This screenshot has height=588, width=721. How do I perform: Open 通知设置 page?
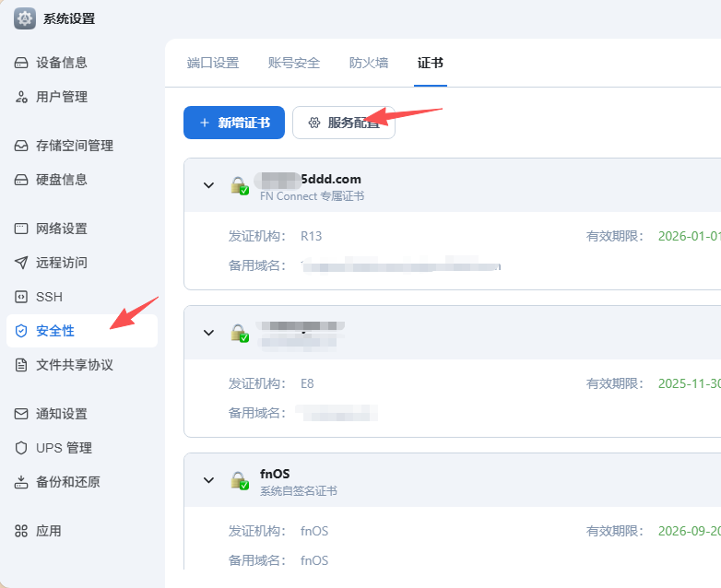pos(82,414)
